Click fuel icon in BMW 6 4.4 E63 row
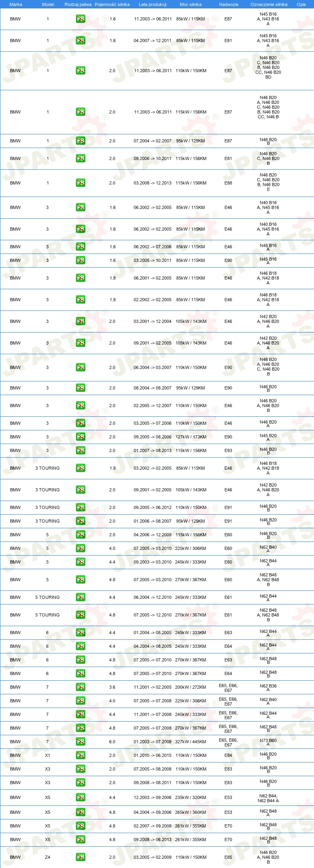 (x=80, y=633)
